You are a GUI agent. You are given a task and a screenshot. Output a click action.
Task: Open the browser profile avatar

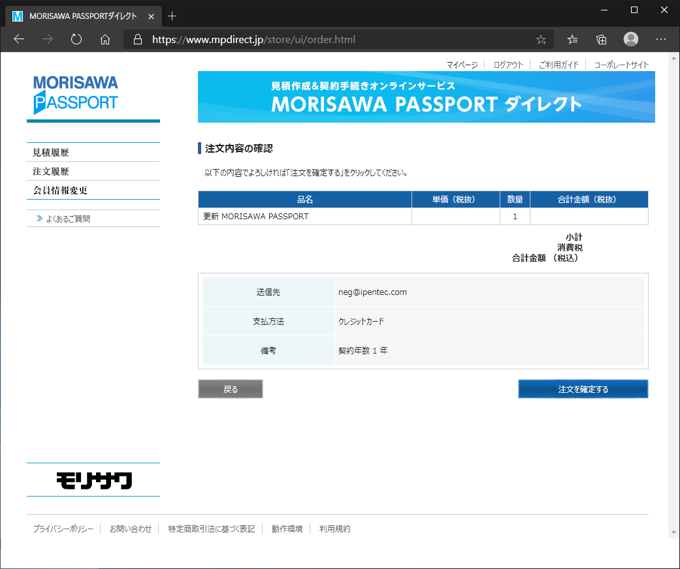631,39
